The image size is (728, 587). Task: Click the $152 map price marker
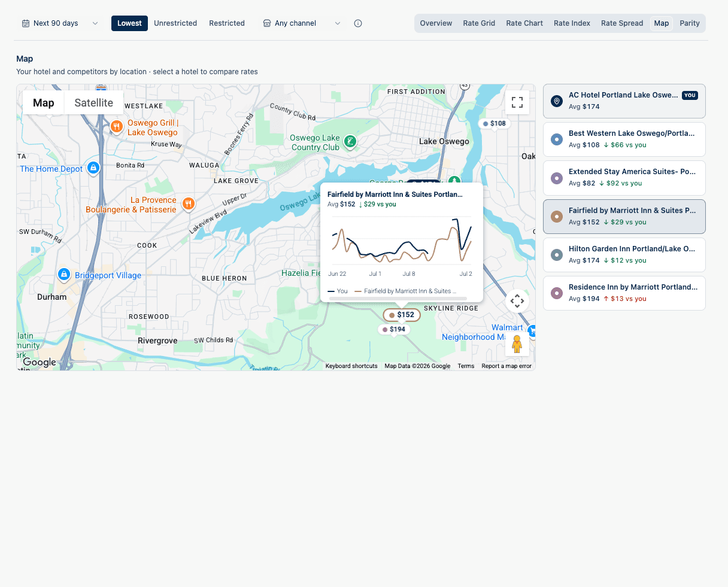point(402,315)
